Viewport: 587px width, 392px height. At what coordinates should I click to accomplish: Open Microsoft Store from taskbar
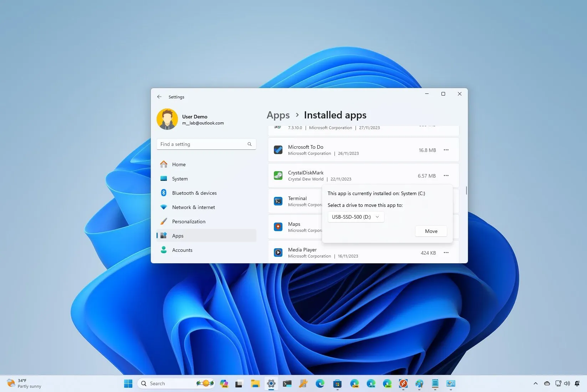(337, 383)
